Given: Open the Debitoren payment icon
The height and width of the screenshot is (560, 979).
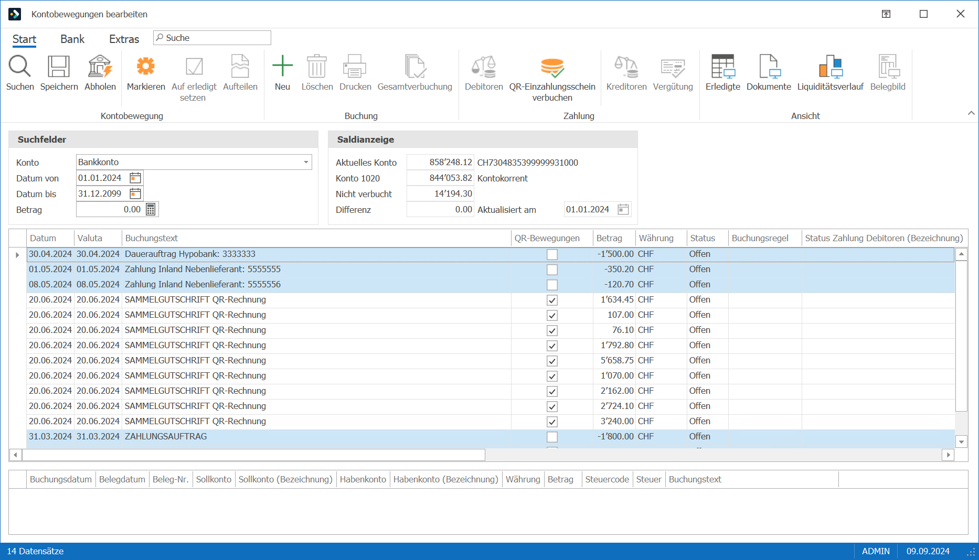Looking at the screenshot, I should [x=484, y=67].
